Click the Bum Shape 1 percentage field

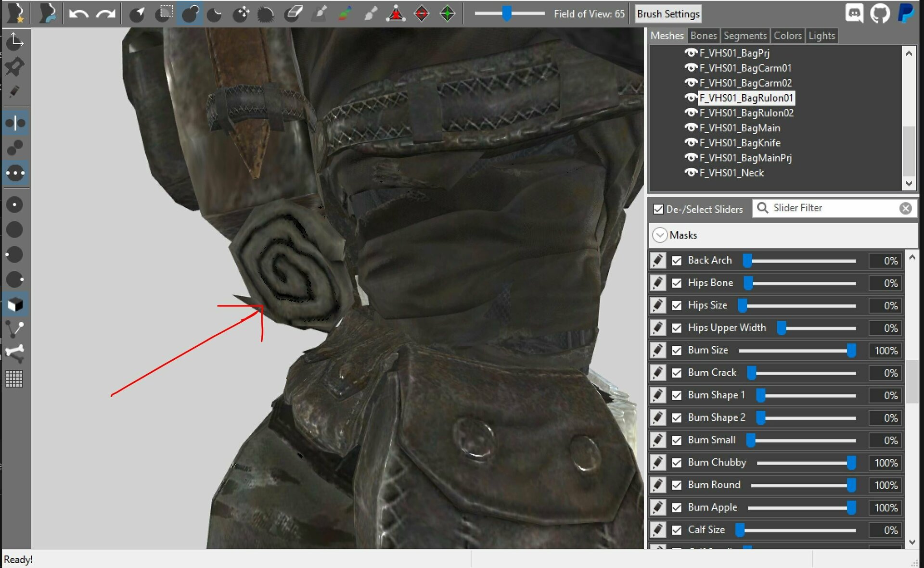tap(885, 395)
